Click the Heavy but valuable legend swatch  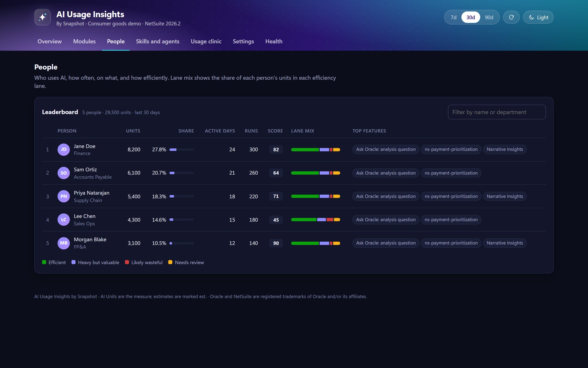pos(73,262)
